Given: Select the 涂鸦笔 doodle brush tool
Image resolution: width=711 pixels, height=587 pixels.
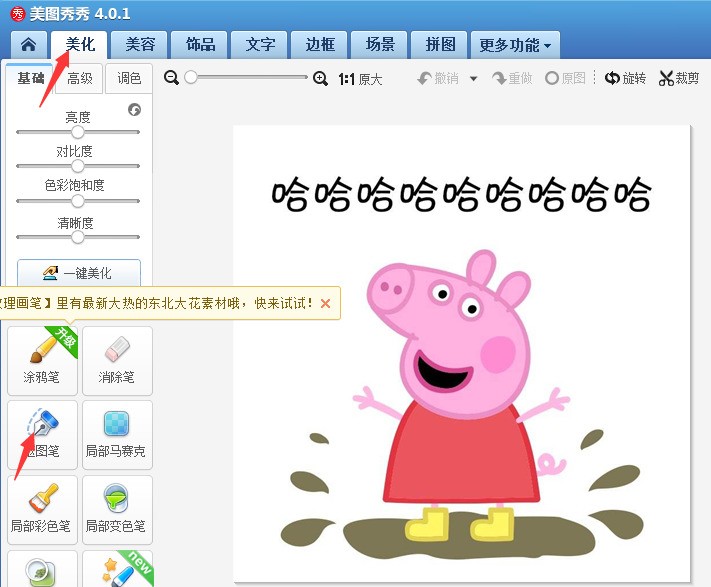Looking at the screenshot, I should point(42,360).
